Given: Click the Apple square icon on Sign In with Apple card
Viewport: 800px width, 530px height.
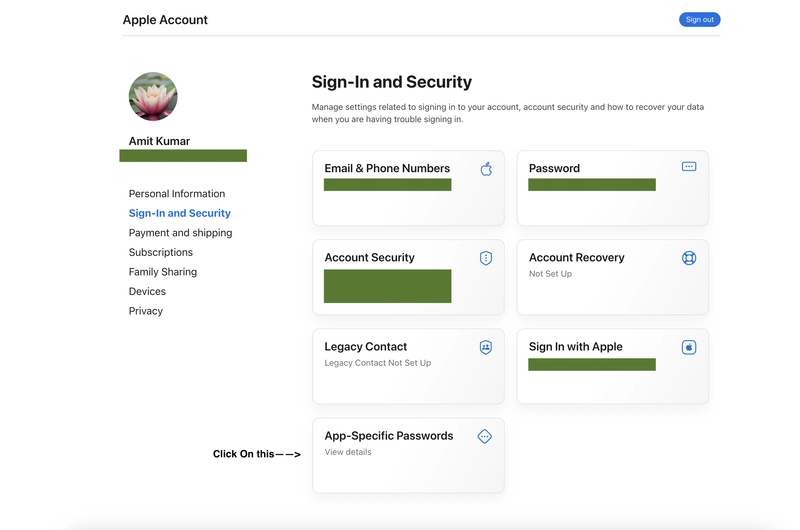Looking at the screenshot, I should pyautogui.click(x=689, y=347).
